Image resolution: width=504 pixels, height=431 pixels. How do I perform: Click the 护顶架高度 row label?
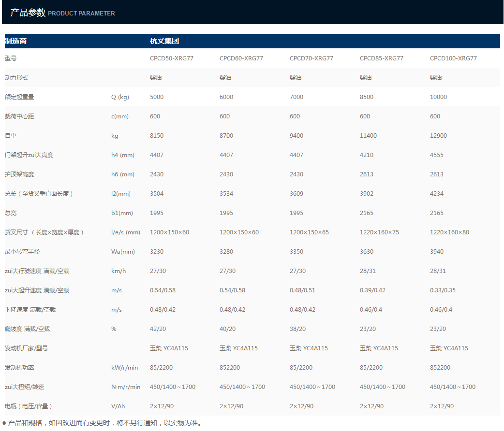(x=19, y=174)
